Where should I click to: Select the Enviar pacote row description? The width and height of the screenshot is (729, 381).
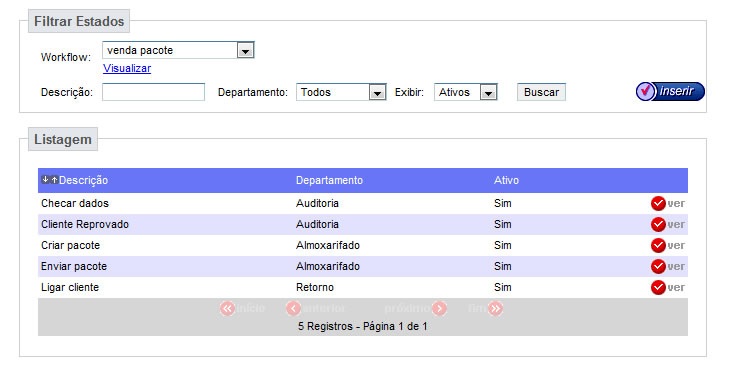pos(74,266)
